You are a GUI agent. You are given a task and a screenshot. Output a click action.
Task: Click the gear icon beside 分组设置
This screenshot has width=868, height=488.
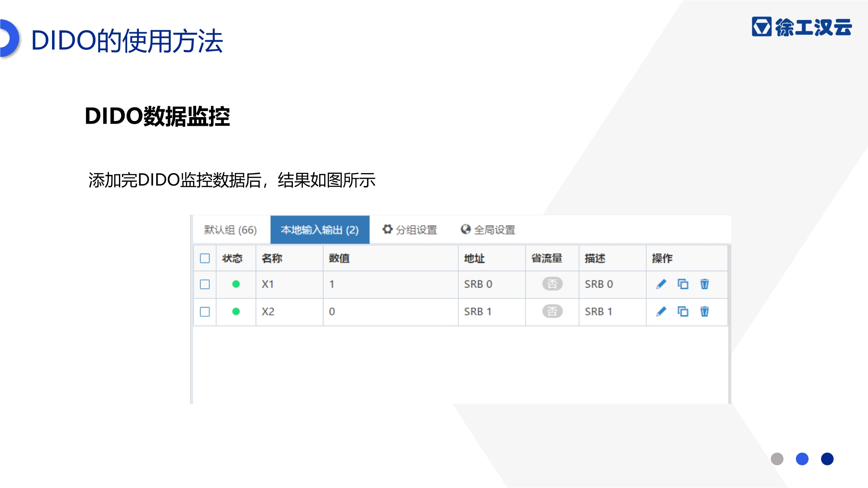tap(387, 229)
